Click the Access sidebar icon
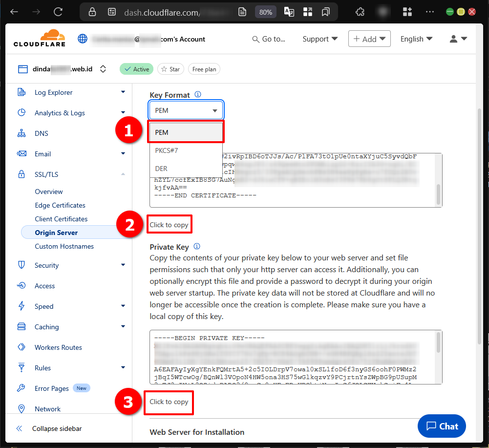The height and width of the screenshot is (448, 489). pyautogui.click(x=21, y=285)
